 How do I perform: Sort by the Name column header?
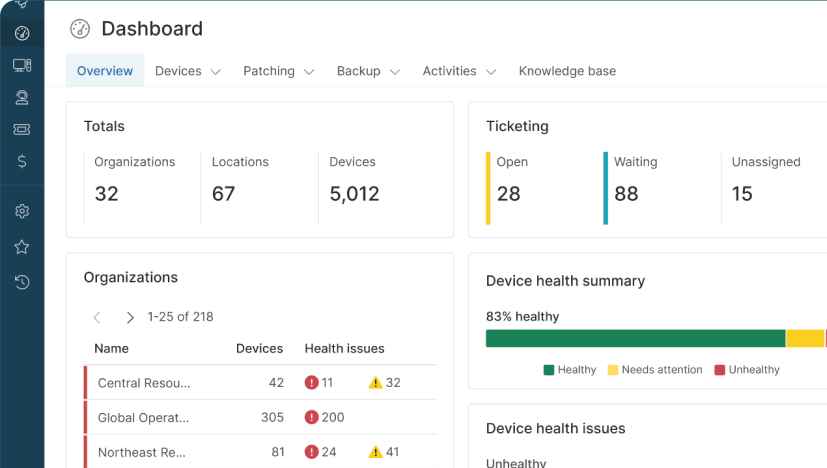coord(111,349)
